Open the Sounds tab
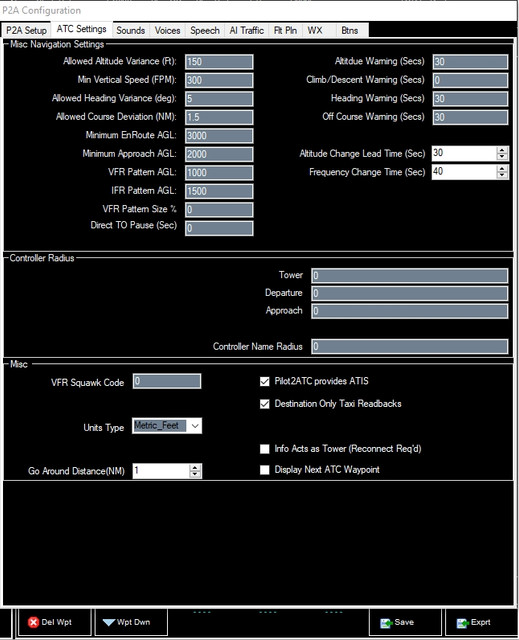The width and height of the screenshot is (519, 640). pyautogui.click(x=131, y=30)
